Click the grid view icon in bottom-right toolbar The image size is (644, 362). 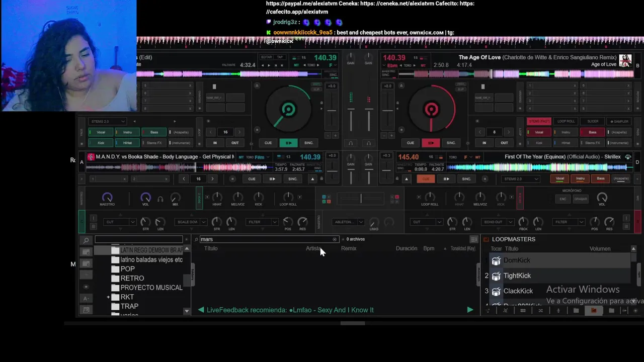click(523, 310)
